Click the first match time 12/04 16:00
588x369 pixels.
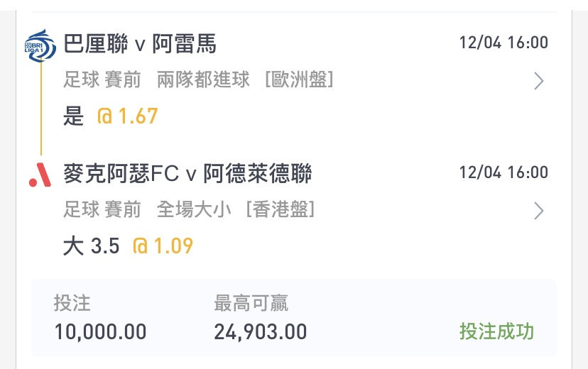coord(503,43)
